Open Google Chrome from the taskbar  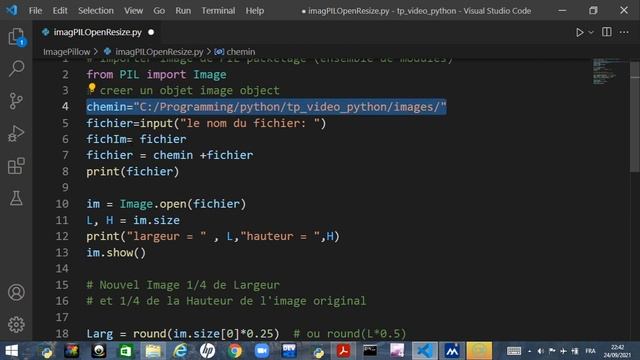235,351
